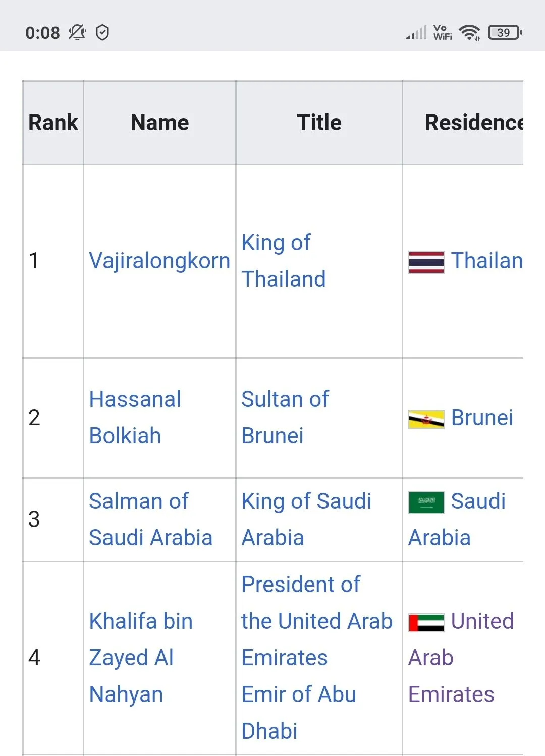Tap the United Arab Emirates flag icon
Viewport: 545px width, 756px height.
tap(426, 622)
